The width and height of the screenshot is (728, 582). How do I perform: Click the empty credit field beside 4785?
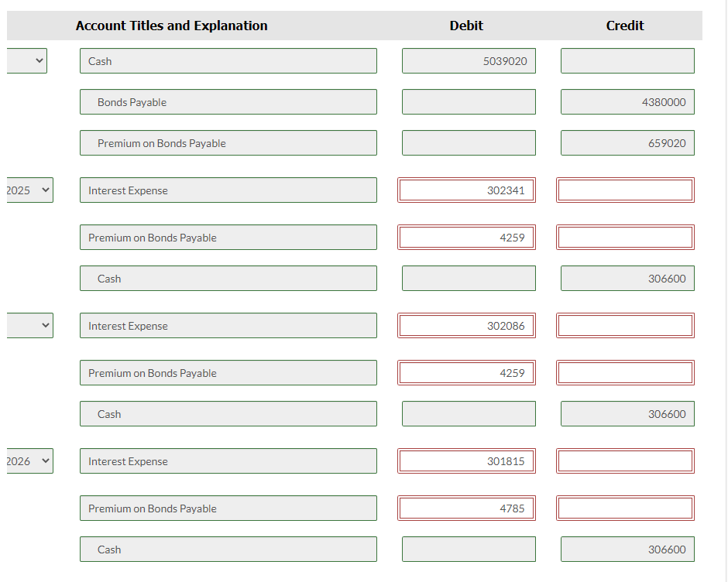[x=626, y=508]
